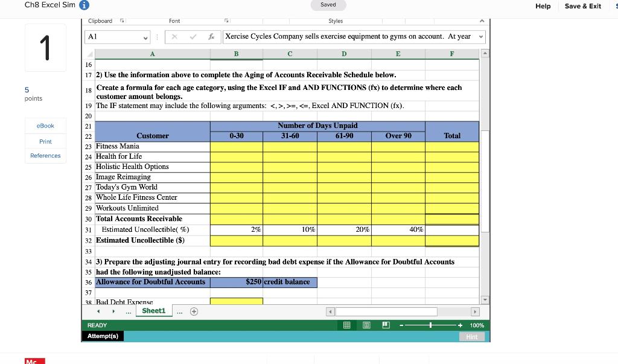Select the Normal view icon in status bar
Viewport: 618px width, 364px height.
click(346, 325)
